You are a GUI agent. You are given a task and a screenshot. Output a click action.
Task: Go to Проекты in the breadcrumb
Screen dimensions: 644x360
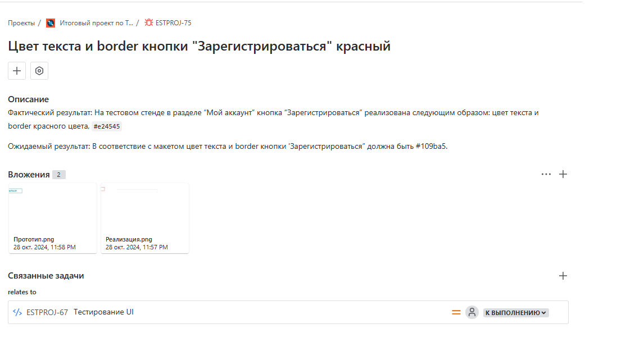21,23
